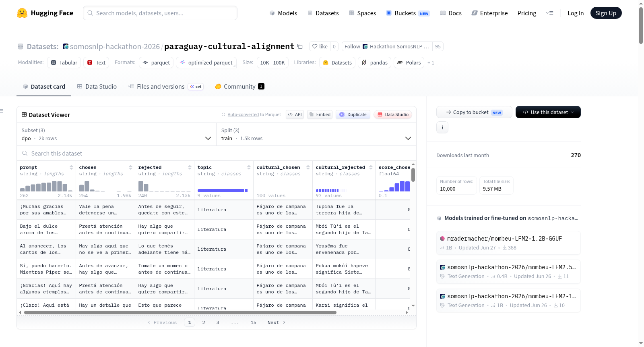Click the Sign Up button
Screen dimensions: 644x347
(606, 13)
